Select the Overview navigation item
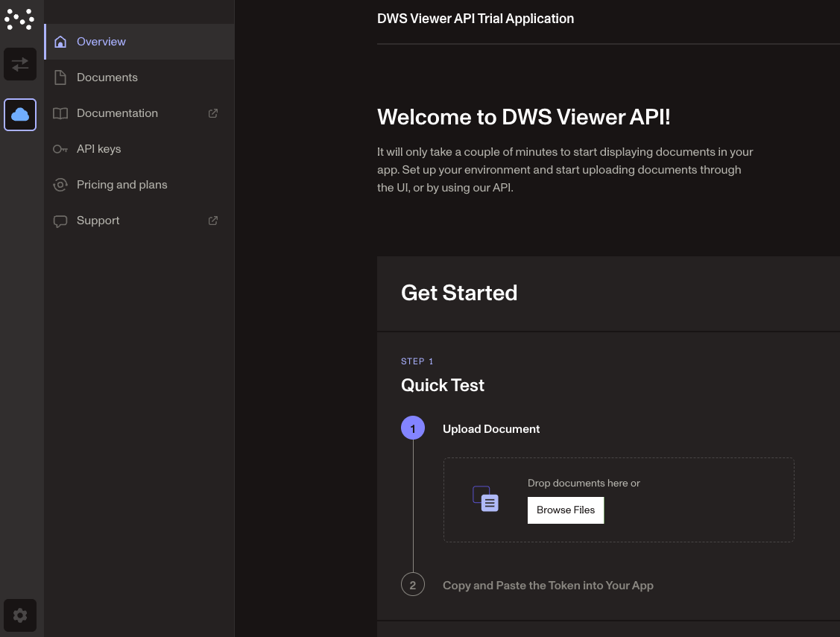The width and height of the screenshot is (840, 637). click(101, 42)
